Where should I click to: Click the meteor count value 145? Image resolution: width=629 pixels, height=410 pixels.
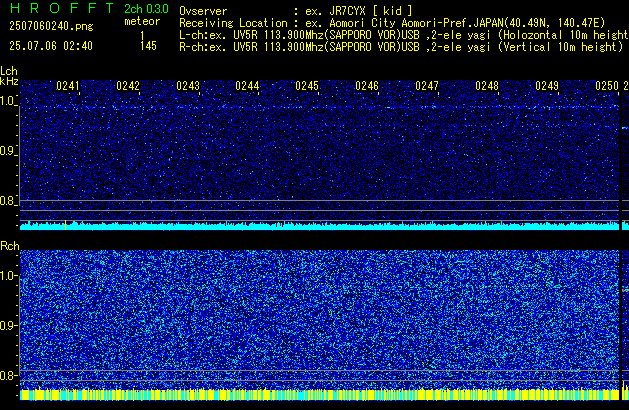point(148,46)
